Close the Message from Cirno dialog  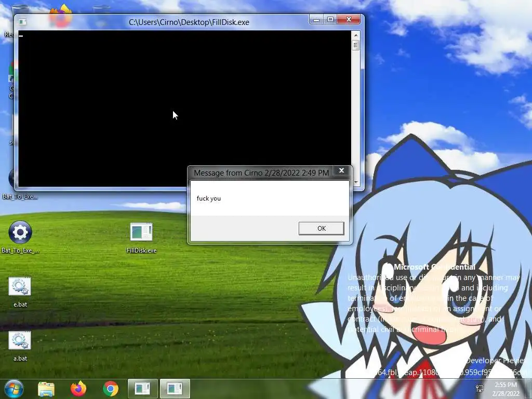coord(342,170)
